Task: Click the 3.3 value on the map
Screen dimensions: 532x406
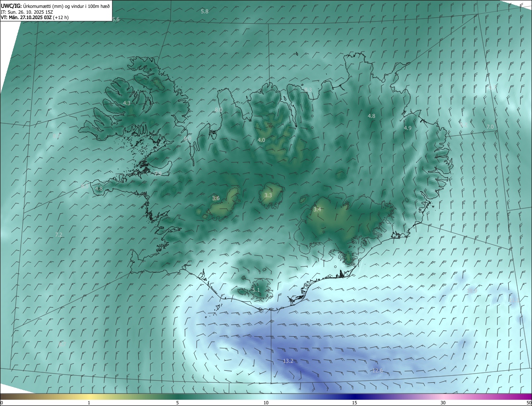Action: (268, 195)
